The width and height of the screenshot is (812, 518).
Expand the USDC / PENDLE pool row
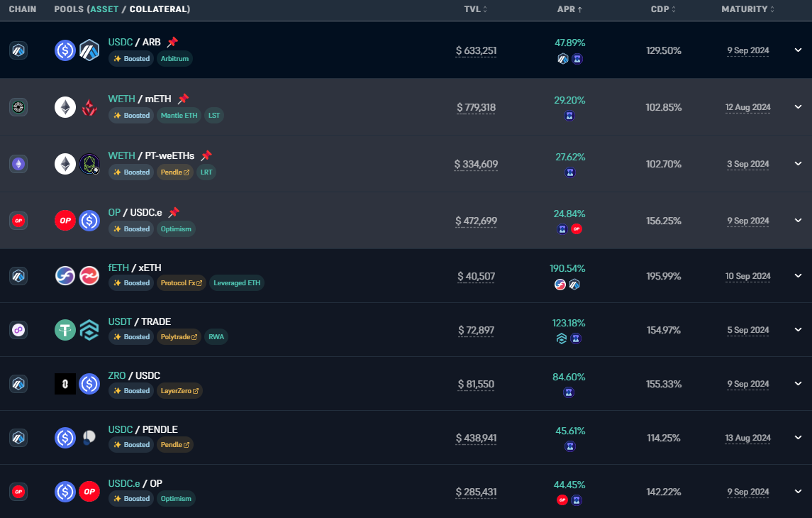click(798, 437)
